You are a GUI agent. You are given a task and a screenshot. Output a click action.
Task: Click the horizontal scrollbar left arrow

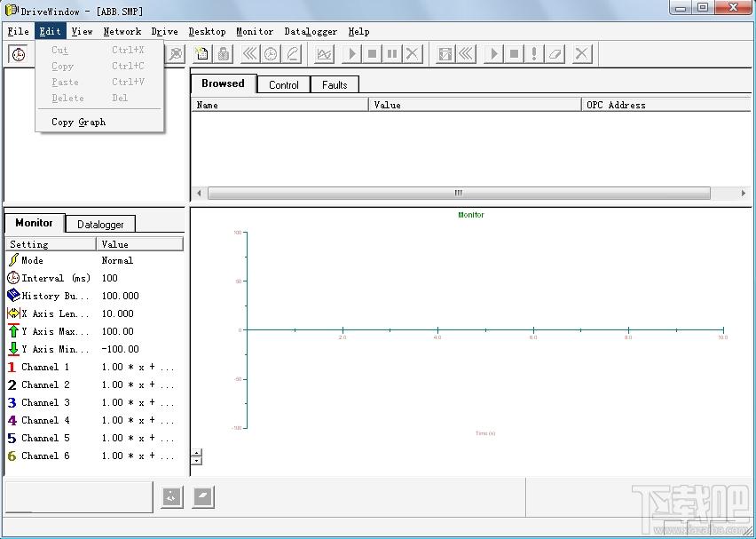point(199,193)
